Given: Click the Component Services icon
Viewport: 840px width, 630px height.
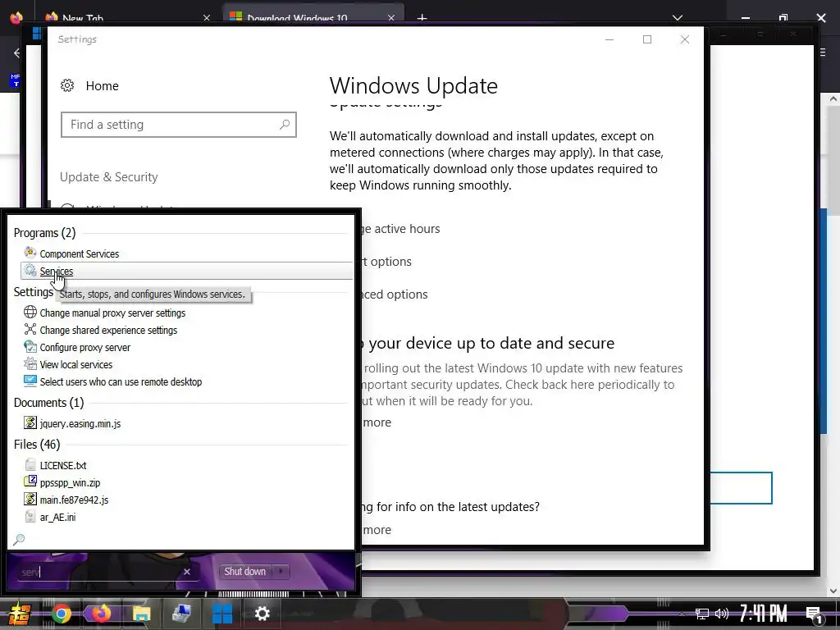Looking at the screenshot, I should (30, 253).
